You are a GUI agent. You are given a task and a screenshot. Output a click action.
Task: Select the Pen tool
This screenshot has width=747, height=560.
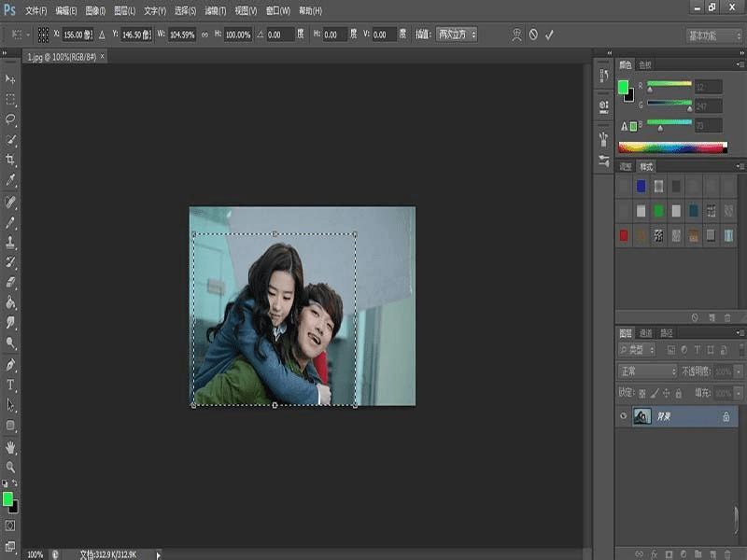[11, 364]
